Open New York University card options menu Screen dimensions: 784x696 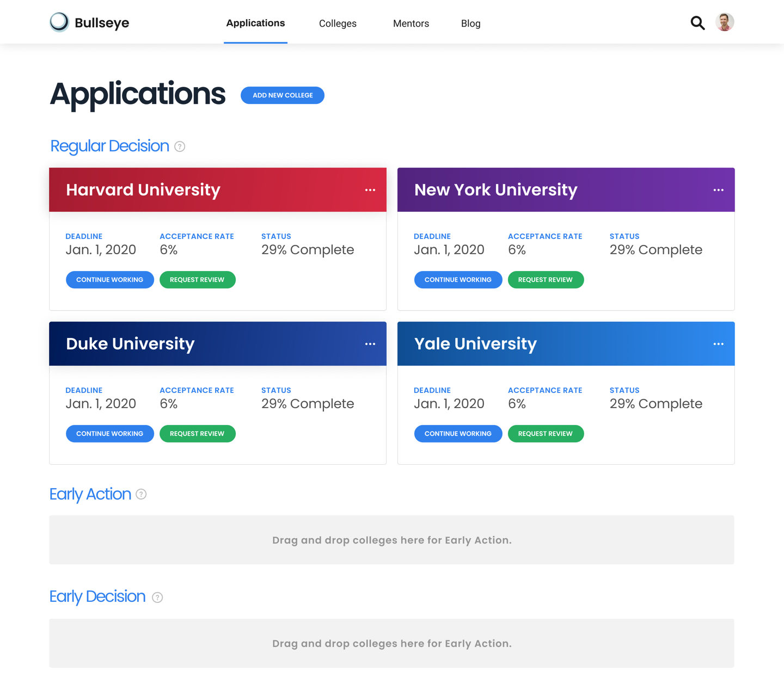[x=719, y=190]
